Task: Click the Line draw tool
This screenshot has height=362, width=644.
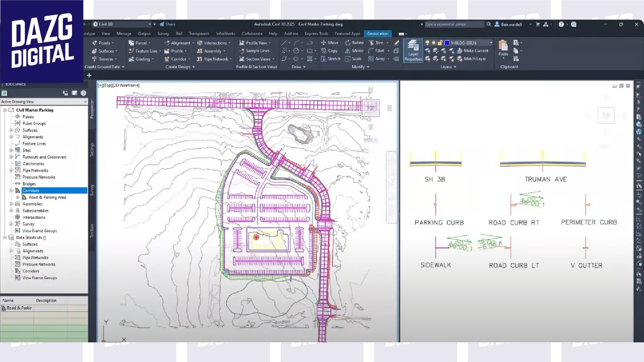Action: click(284, 43)
